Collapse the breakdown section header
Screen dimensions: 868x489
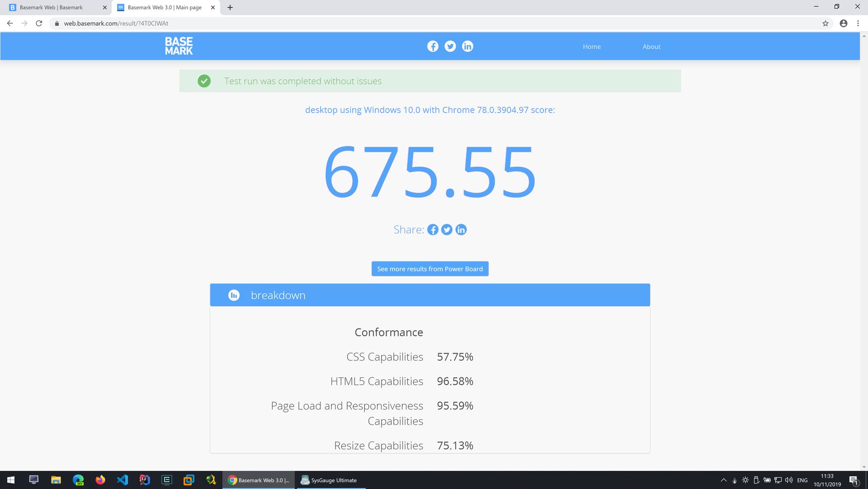point(430,295)
